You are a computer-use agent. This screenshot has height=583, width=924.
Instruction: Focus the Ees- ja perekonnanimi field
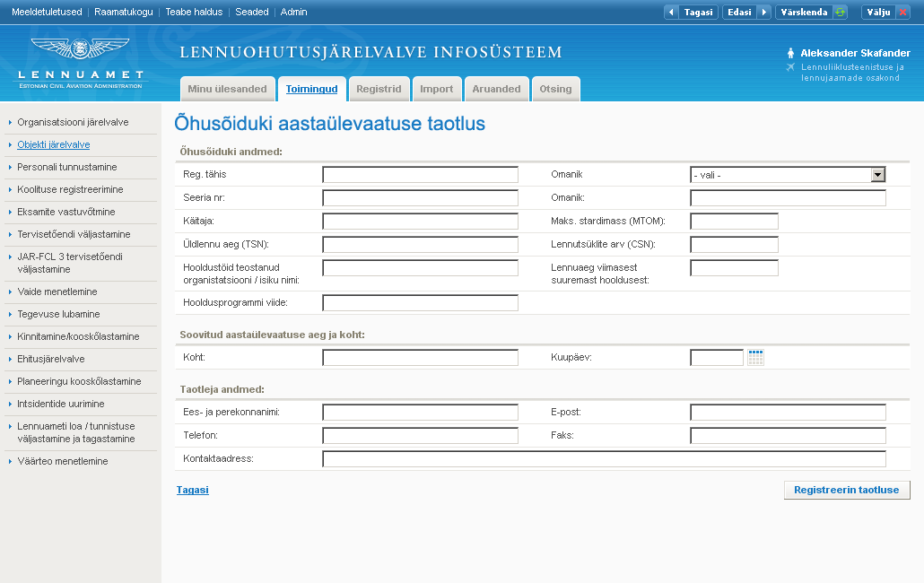tap(420, 413)
